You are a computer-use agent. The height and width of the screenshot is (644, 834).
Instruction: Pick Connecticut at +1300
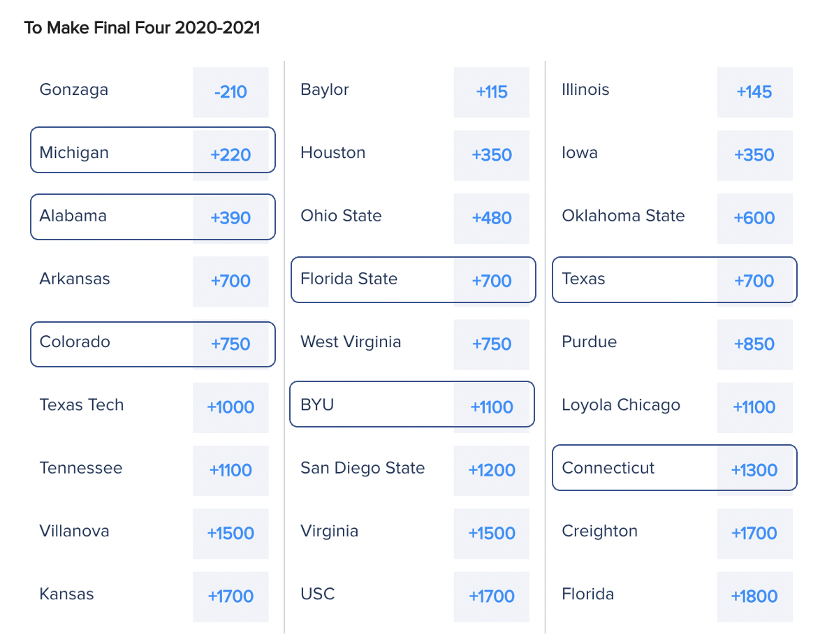point(754,470)
